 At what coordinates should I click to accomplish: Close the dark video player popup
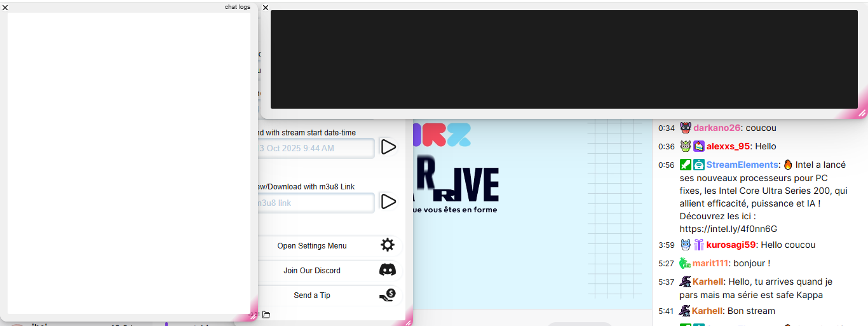pos(266,8)
